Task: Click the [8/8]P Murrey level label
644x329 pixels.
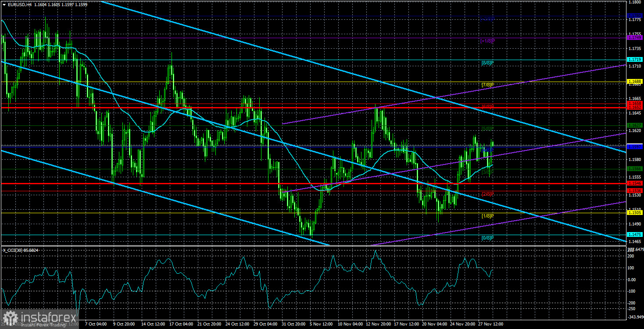Action: coord(487,63)
